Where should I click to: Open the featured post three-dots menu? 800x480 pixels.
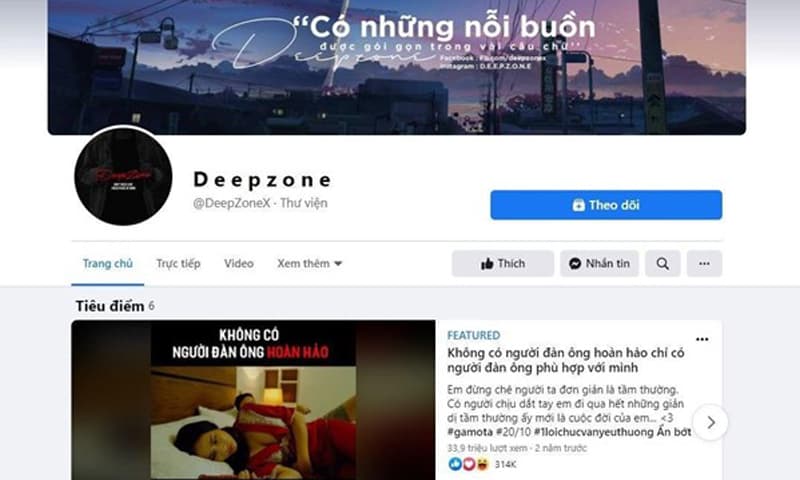click(702, 339)
